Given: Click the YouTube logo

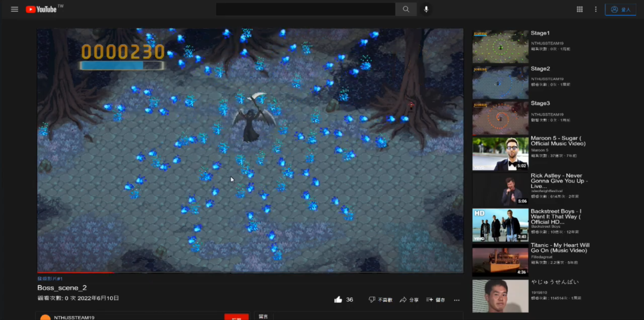Looking at the screenshot, I should coord(42,9).
